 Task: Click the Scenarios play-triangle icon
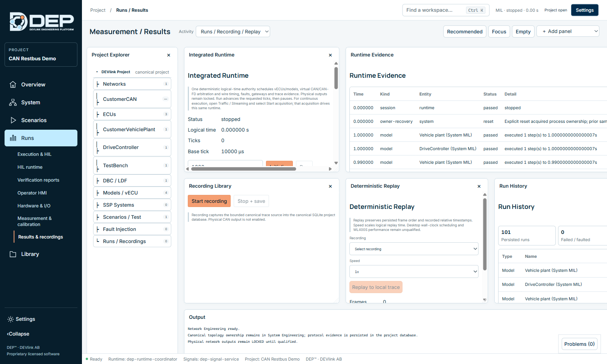(13, 120)
